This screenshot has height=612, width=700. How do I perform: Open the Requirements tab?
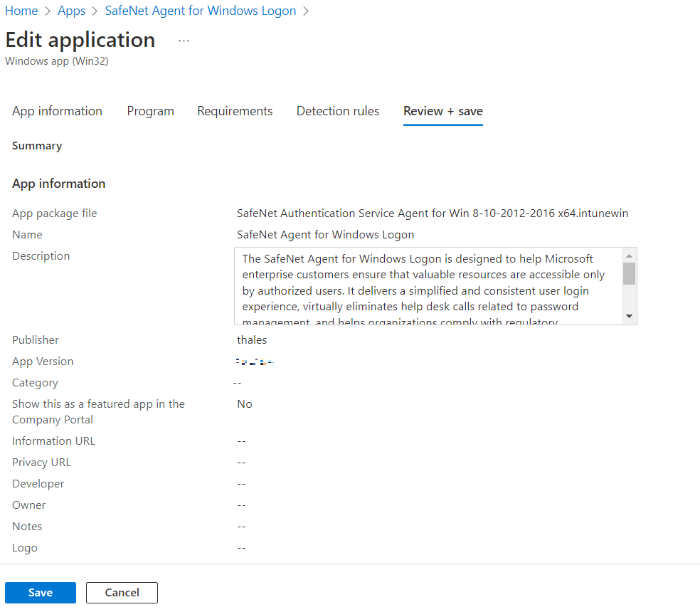click(x=235, y=111)
